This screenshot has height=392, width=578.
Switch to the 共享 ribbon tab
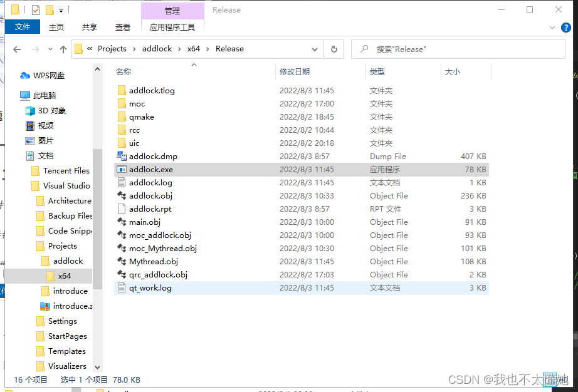coord(90,27)
